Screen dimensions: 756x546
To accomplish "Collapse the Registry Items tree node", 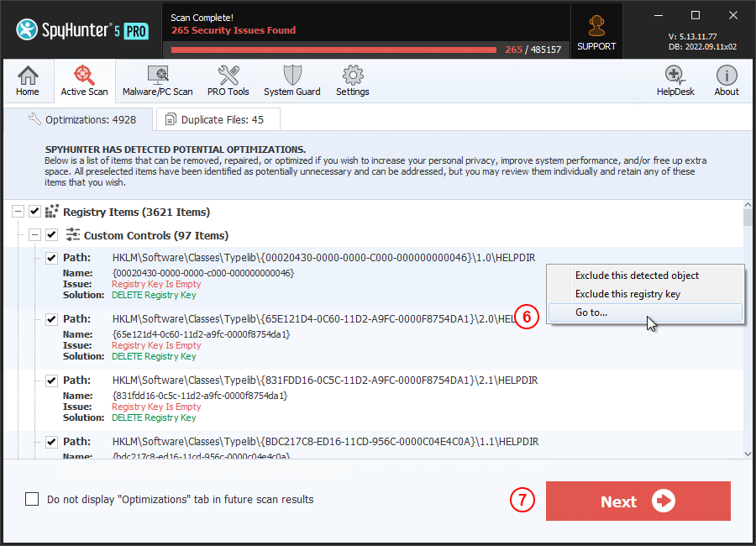I will click(x=18, y=212).
